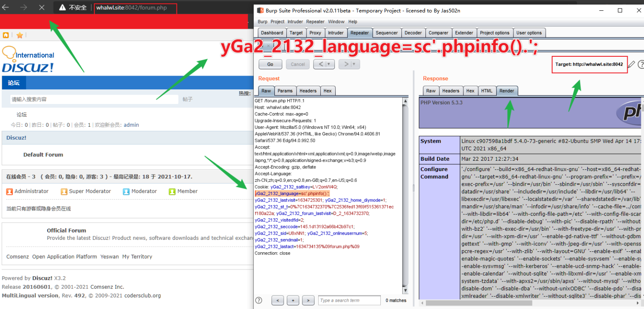
Task: Switch to the Dashboard tab
Action: (x=272, y=33)
